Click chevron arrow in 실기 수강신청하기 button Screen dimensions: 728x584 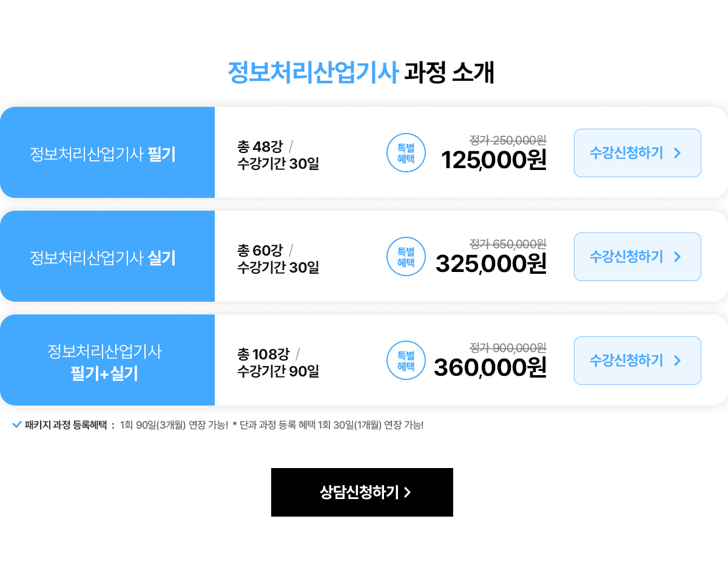(x=678, y=257)
